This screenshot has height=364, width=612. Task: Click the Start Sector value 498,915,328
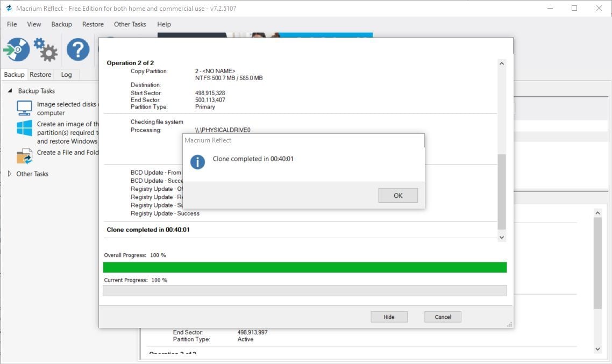pyautogui.click(x=210, y=93)
